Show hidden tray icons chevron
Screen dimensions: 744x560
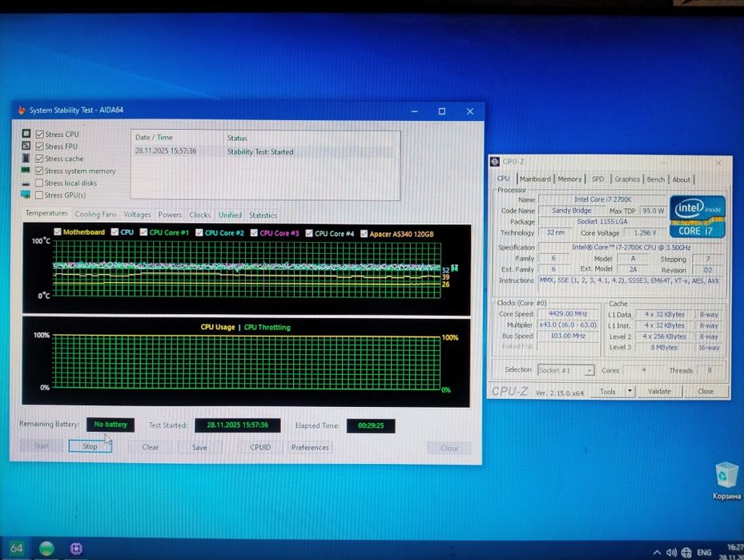pyautogui.click(x=658, y=553)
